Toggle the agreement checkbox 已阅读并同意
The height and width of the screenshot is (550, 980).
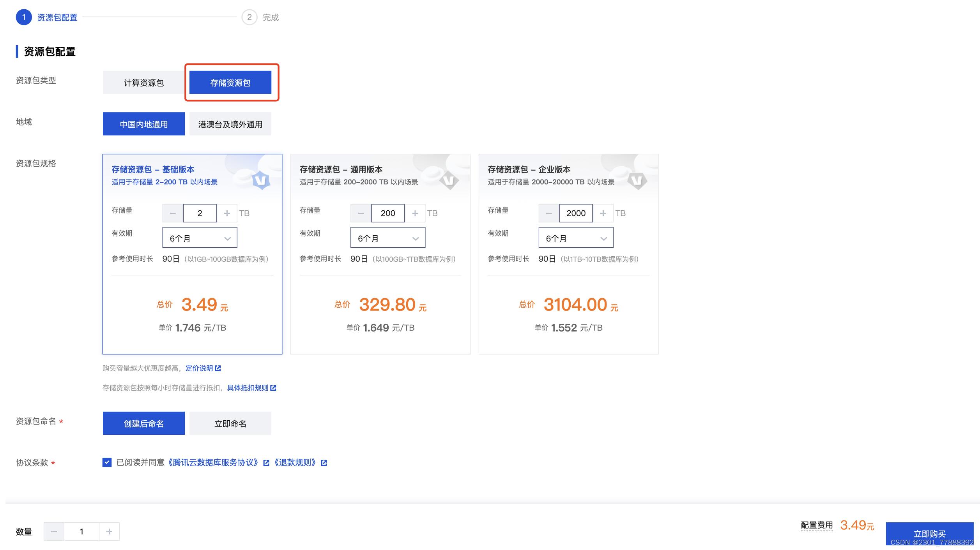(107, 462)
